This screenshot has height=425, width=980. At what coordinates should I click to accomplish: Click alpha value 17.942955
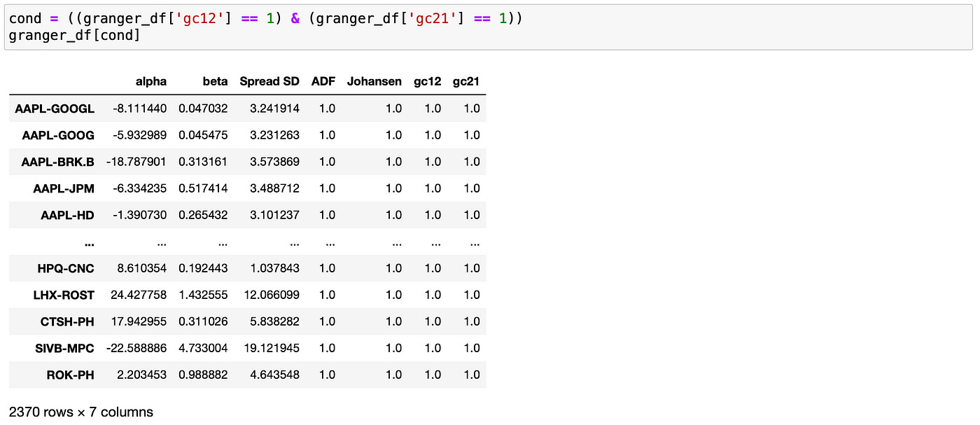pos(139,321)
